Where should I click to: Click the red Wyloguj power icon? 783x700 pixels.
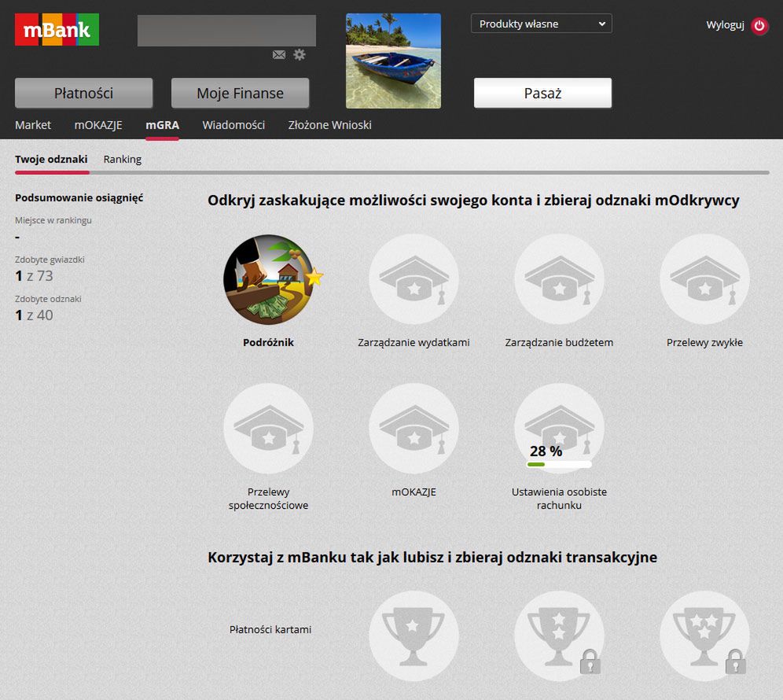coord(759,25)
